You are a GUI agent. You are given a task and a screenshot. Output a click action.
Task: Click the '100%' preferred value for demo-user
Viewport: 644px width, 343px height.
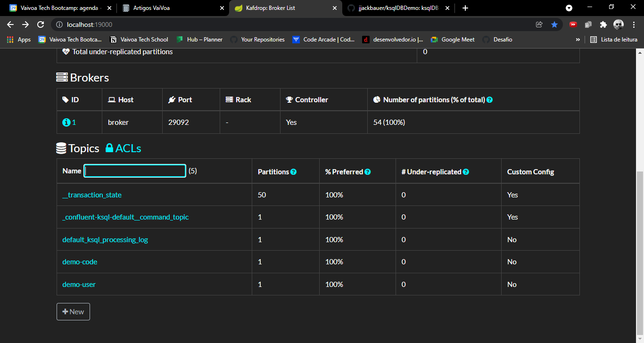[334, 285]
